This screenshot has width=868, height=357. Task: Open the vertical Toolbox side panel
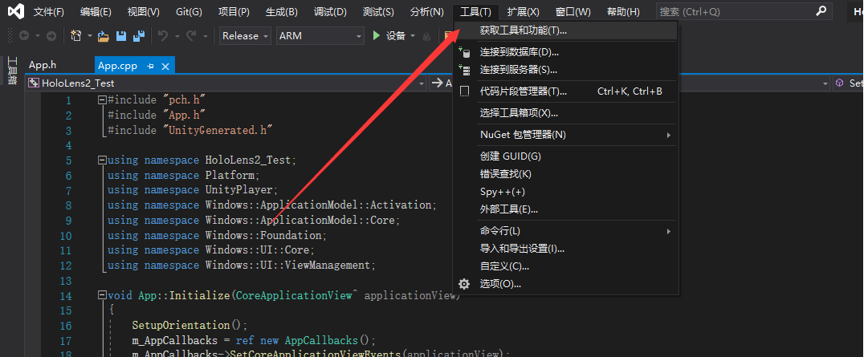click(11, 71)
